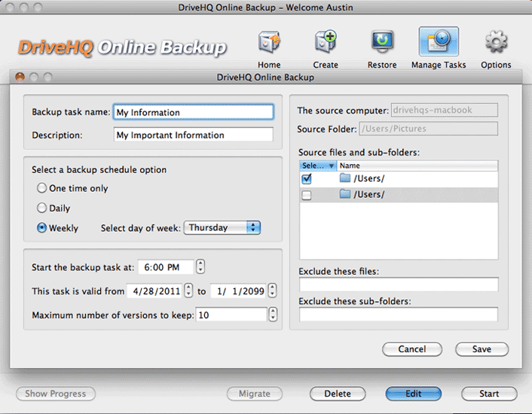532x414 pixels.
Task: Click the maximum versions stepper
Action: click(272, 315)
